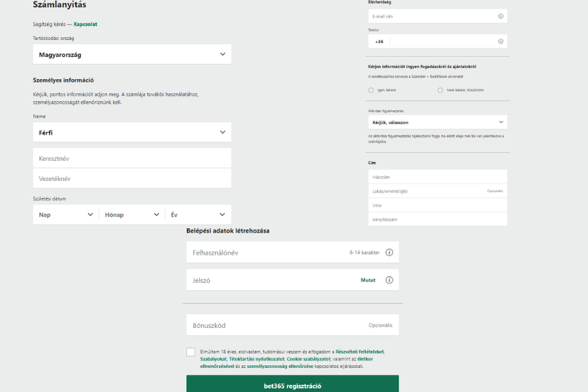This screenshot has height=392, width=588.
Task: Open the 'Kérjük, válasszon' activity alert dropdown
Action: click(438, 122)
